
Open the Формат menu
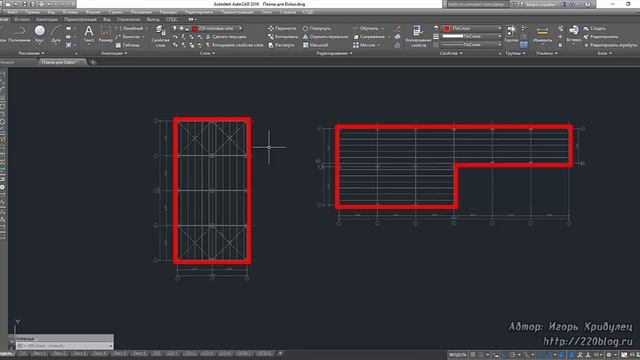(93, 12)
